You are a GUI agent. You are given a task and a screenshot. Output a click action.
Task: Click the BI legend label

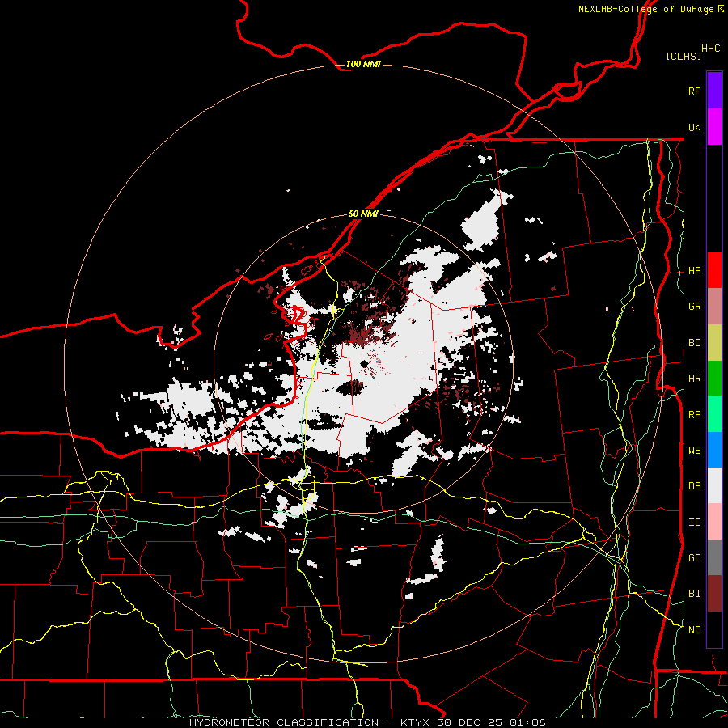[x=694, y=594]
